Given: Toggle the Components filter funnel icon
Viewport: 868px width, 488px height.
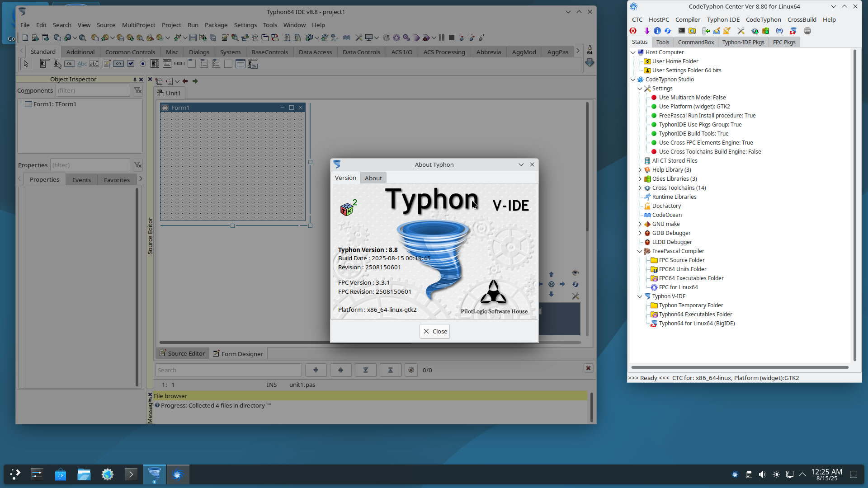Looking at the screenshot, I should click(138, 91).
